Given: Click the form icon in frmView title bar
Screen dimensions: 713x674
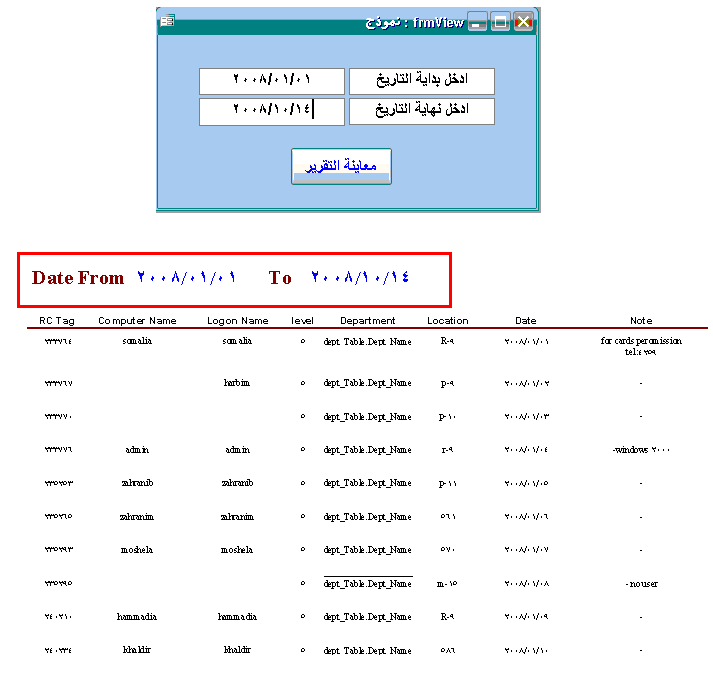Looking at the screenshot, I should (167, 21).
